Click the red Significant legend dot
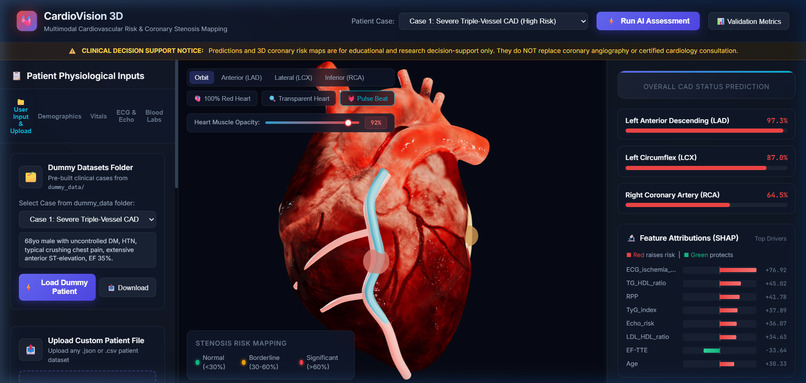Viewport: 806px width, 383px height. click(301, 362)
